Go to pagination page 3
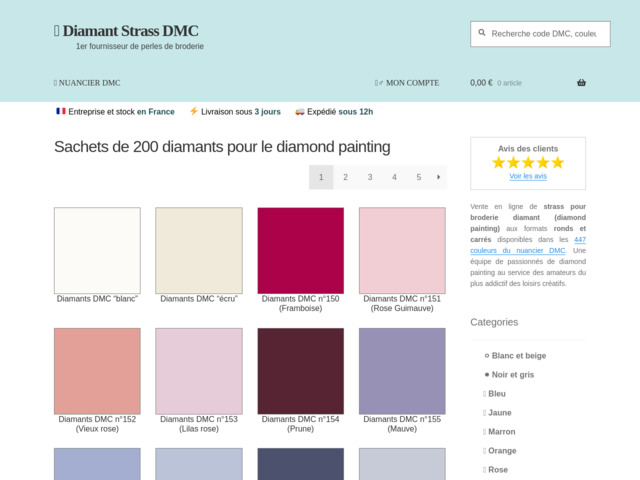The image size is (640, 480). pyautogui.click(x=370, y=177)
